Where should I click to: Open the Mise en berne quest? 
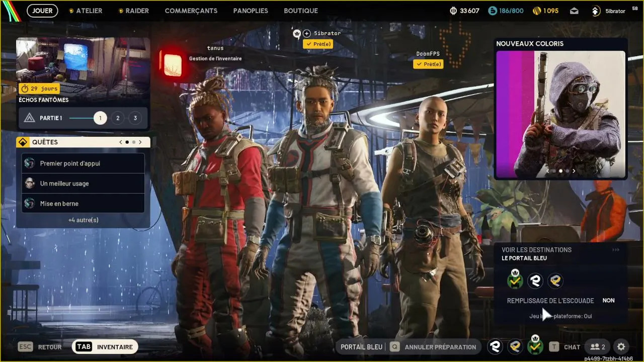tap(83, 204)
